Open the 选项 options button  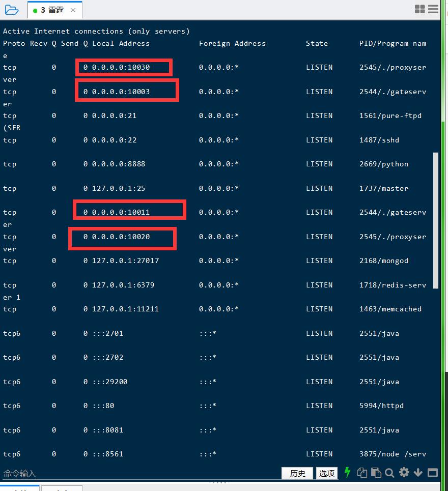(327, 473)
